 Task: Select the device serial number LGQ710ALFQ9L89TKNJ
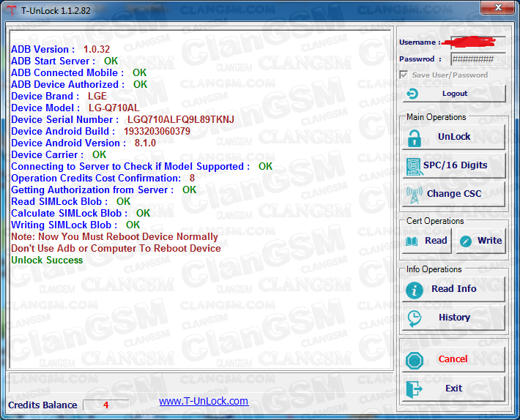181,119
